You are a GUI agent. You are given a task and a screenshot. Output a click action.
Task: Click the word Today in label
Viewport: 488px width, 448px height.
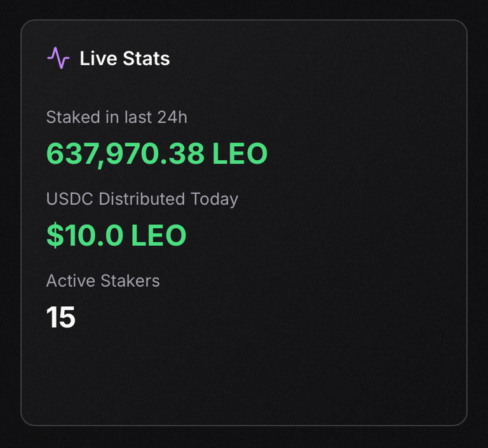pos(214,200)
